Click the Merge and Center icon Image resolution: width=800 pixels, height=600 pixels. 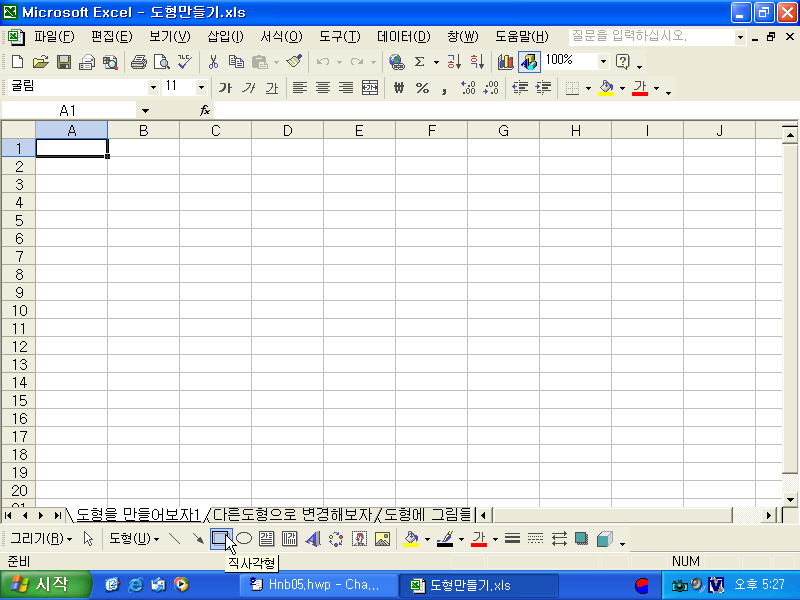pyautogui.click(x=370, y=88)
